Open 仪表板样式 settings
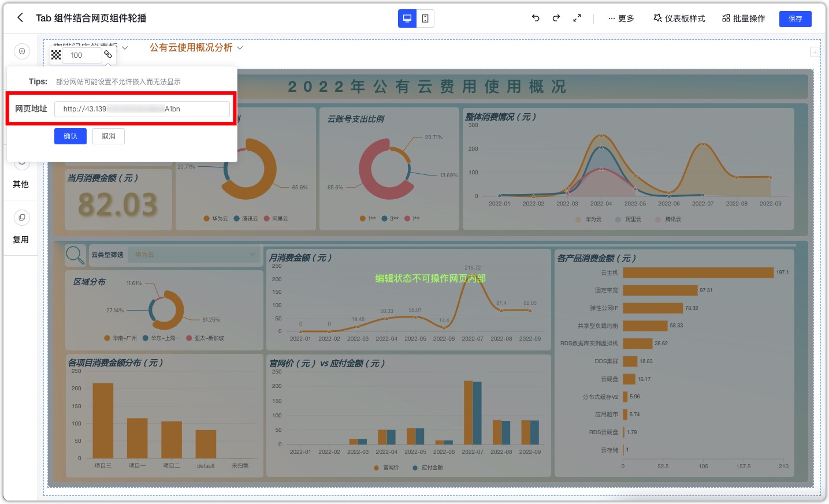 click(x=679, y=18)
